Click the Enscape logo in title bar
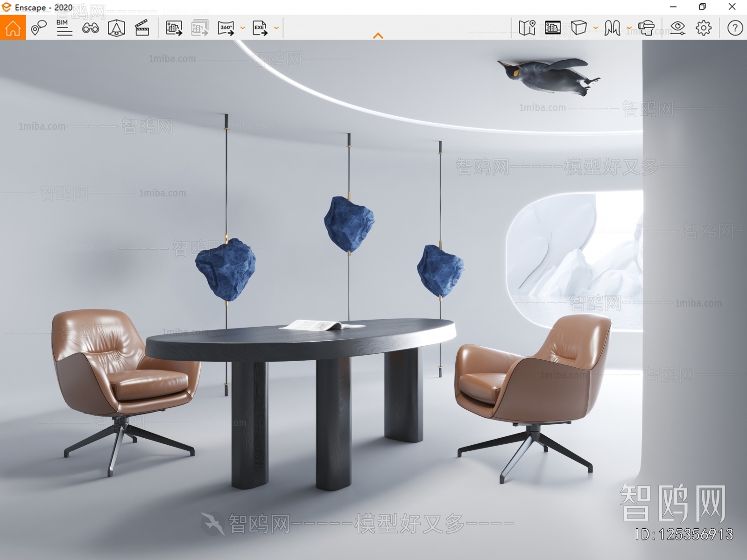747x560 pixels. [x=7, y=7]
